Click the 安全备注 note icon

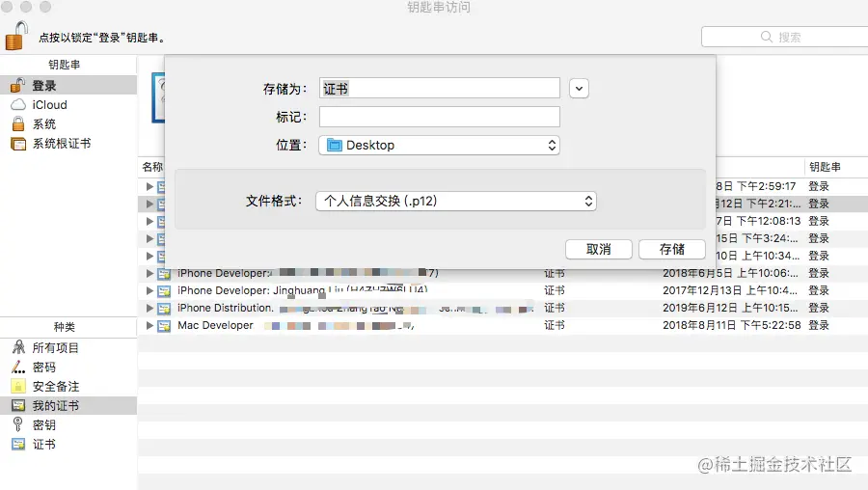(x=18, y=386)
